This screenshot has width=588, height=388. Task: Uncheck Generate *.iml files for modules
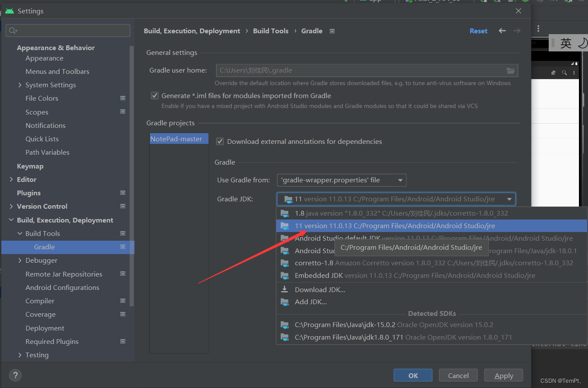[155, 95]
